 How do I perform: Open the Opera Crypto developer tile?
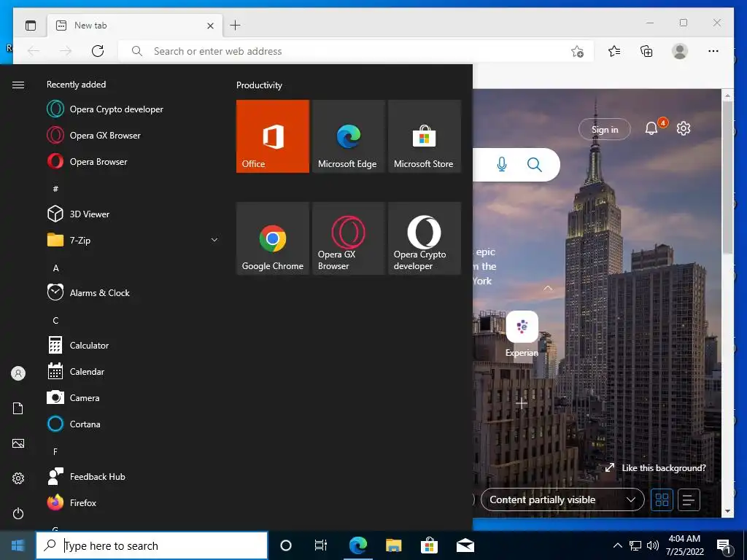(x=425, y=238)
